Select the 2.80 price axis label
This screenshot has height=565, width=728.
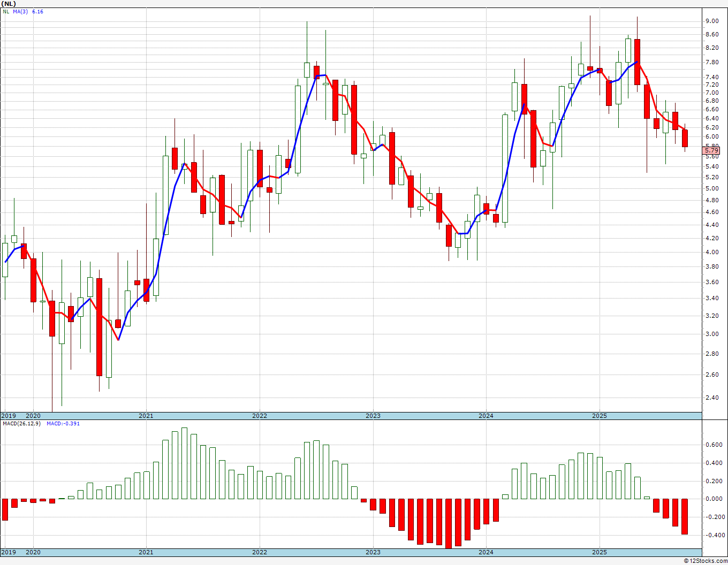(x=712, y=354)
